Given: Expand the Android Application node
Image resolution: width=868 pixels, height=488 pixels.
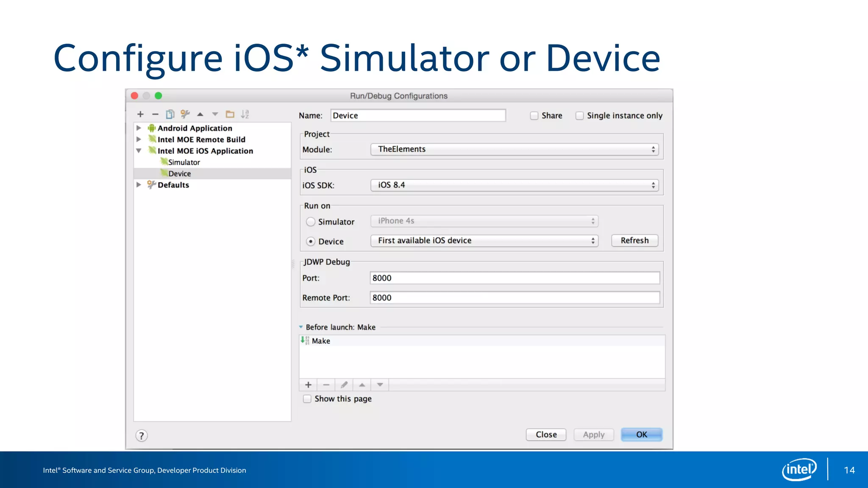Looking at the screenshot, I should 139,128.
